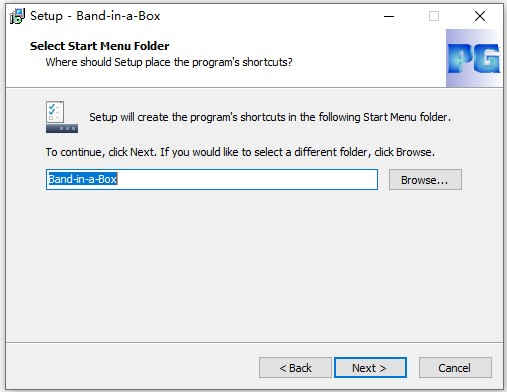This screenshot has height=392, width=507.
Task: Go back with the < Back button
Action: [295, 368]
